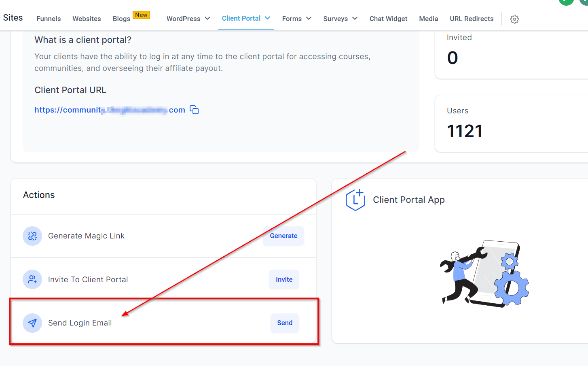Click the paper plane send icon
The width and height of the screenshot is (588, 366).
32,323
